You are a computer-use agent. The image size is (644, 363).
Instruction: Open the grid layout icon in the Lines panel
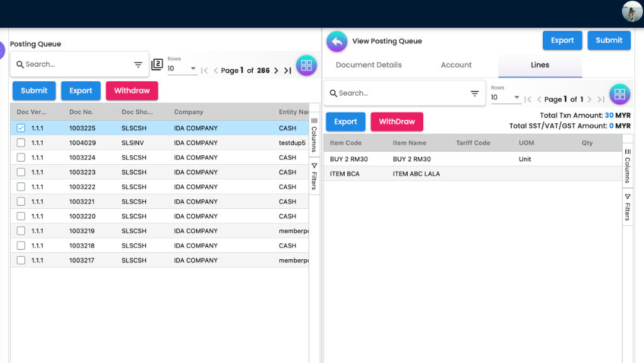click(619, 94)
